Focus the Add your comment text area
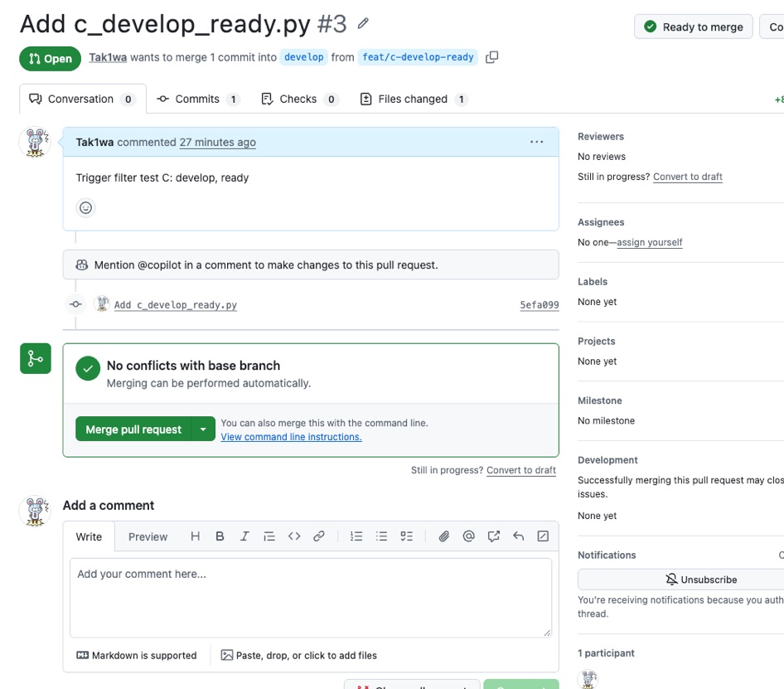The height and width of the screenshot is (689, 784). [311, 598]
